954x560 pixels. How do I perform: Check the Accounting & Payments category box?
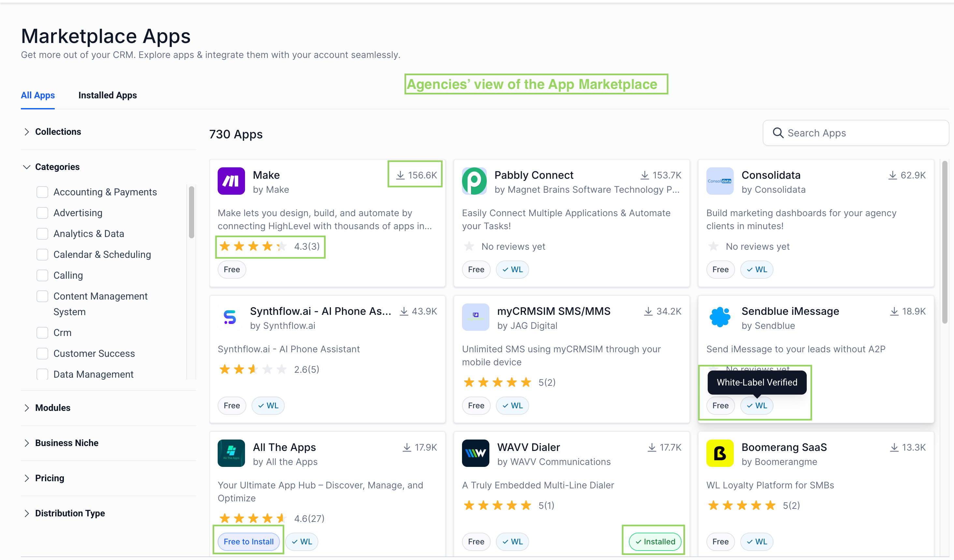(x=42, y=192)
